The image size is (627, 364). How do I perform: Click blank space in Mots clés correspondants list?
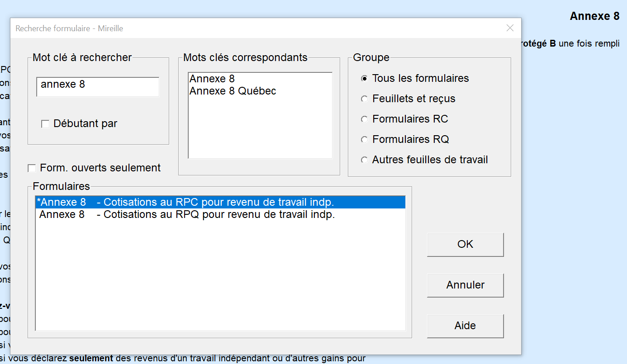pyautogui.click(x=260, y=131)
